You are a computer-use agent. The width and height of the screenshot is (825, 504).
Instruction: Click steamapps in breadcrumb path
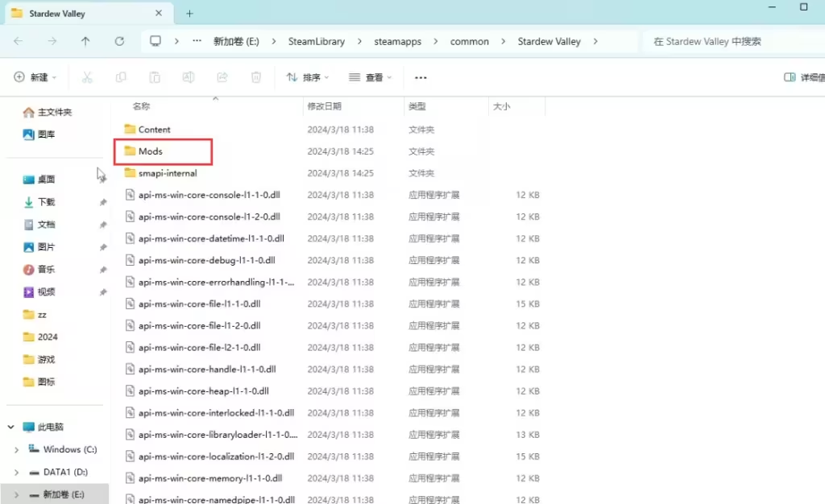tap(398, 42)
